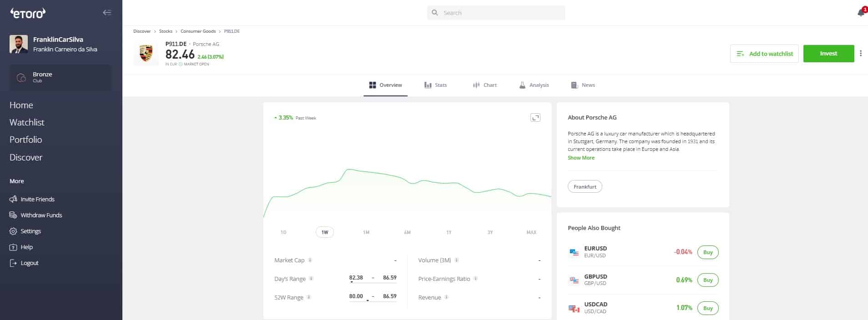This screenshot has height=320, width=868.
Task: Collapse the sidebar with the arrow icon
Action: (x=107, y=13)
